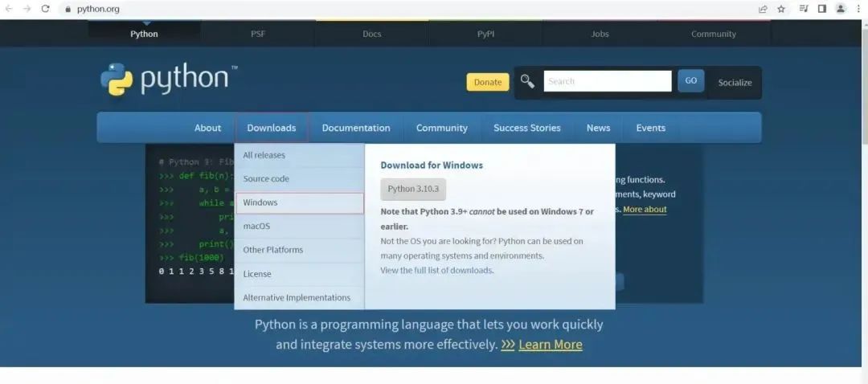868x384 pixels.
Task: Click the Python logo
Action: point(169,79)
